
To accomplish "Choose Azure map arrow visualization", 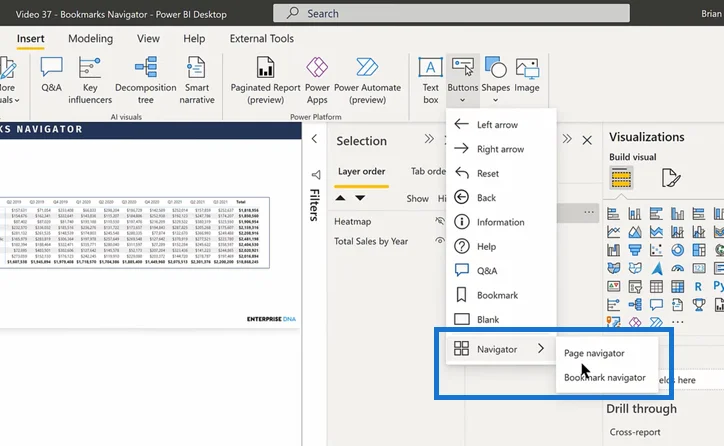I will 657,268.
